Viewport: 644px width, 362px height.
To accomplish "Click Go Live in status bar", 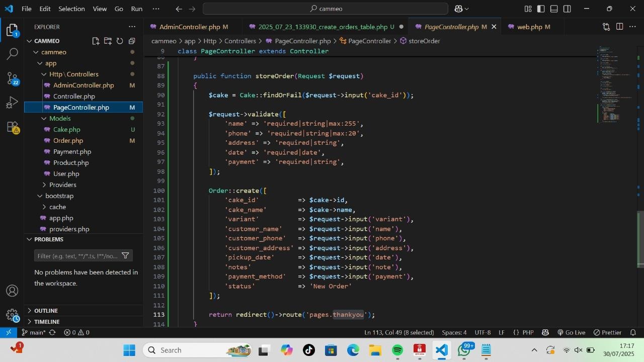I will [x=571, y=332].
